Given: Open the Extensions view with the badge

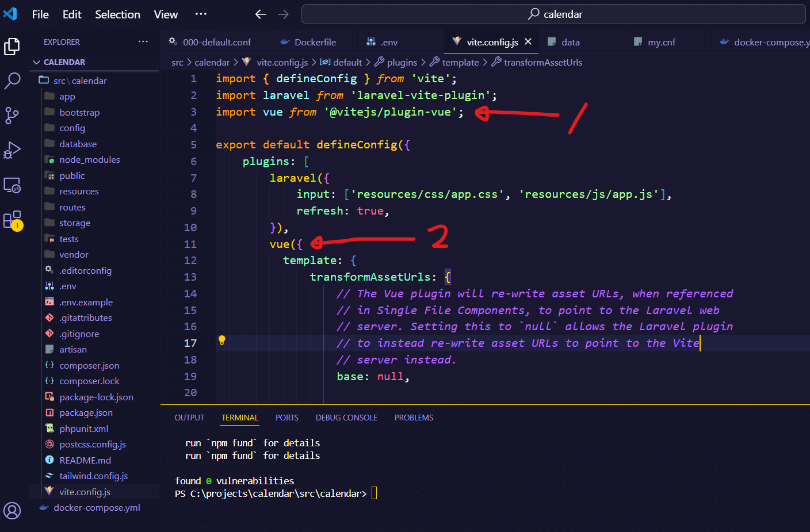Looking at the screenshot, I should pos(12,220).
